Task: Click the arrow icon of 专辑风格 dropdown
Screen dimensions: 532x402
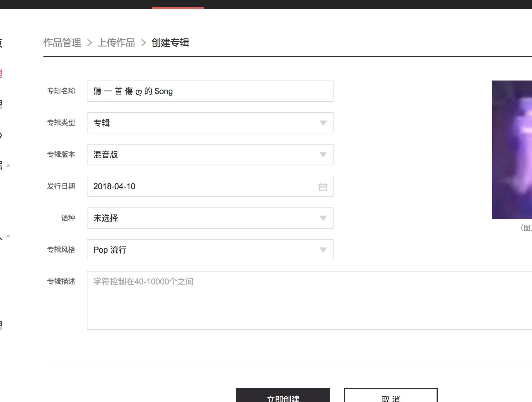Action: (323, 250)
